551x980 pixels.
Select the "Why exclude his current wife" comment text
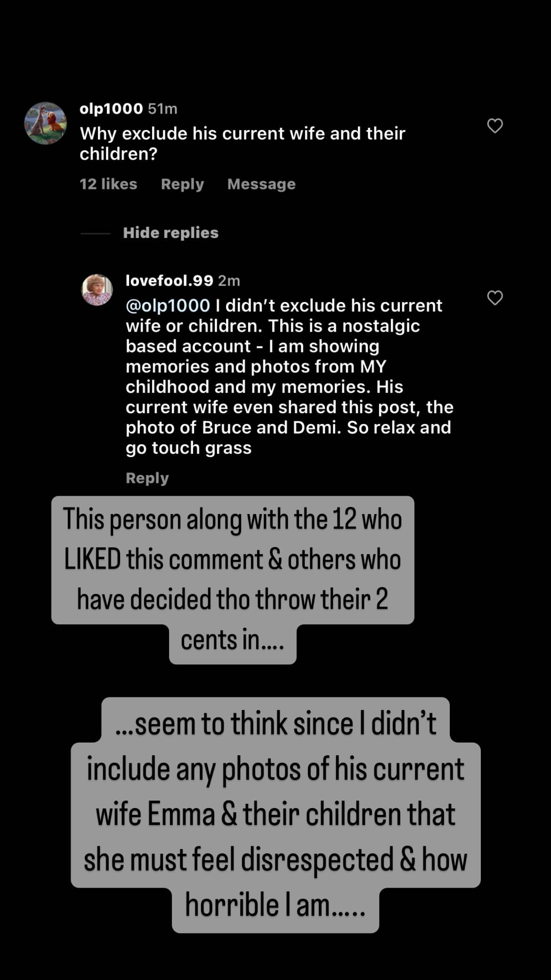point(242,143)
